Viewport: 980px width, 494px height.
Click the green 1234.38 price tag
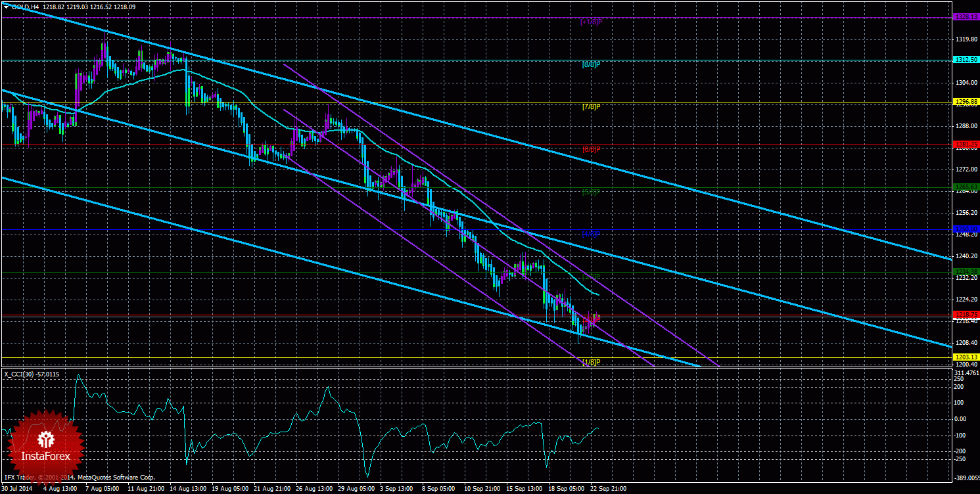(x=966, y=272)
